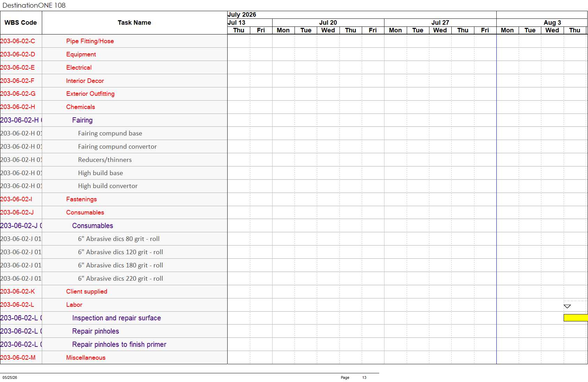Click WBS code 203-06-02-M
The width and height of the screenshot is (588, 382).
point(18,358)
